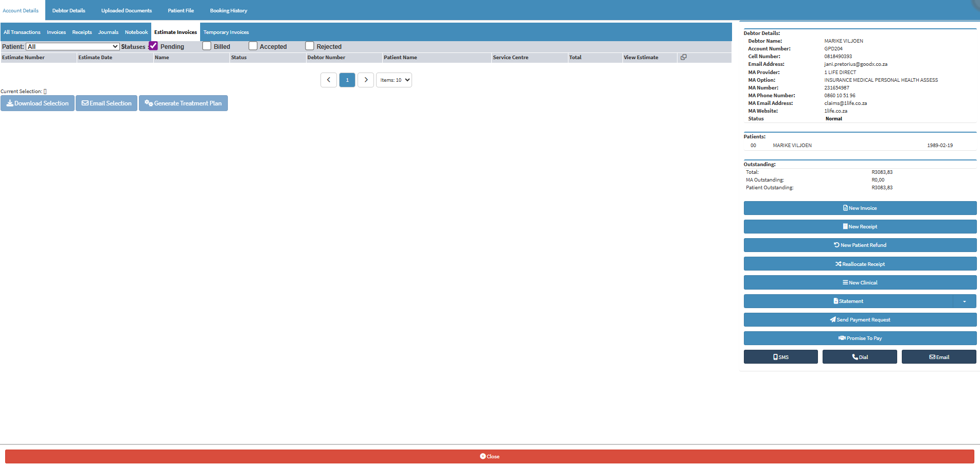
Task: Select the Estimate Invoices sub-tab
Action: [x=175, y=32]
